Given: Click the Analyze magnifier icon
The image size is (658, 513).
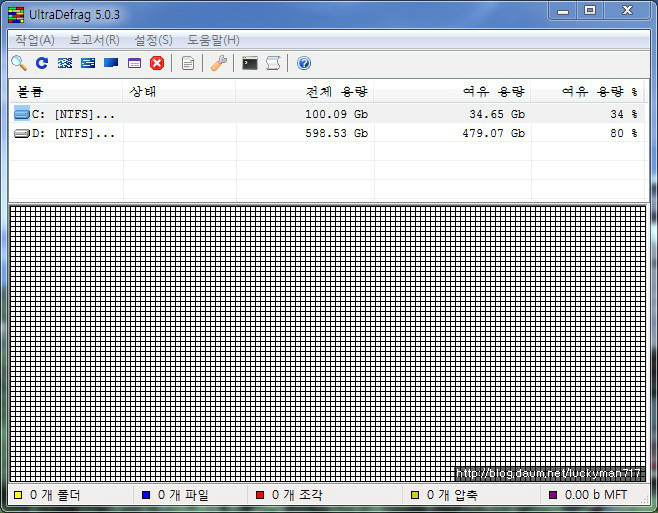Looking at the screenshot, I should pos(19,63).
